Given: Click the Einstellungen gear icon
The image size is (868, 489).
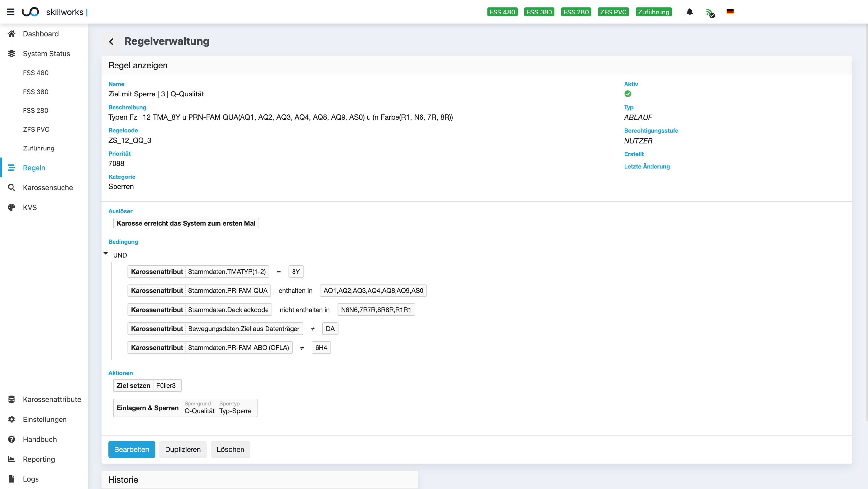Looking at the screenshot, I should pos(12,419).
